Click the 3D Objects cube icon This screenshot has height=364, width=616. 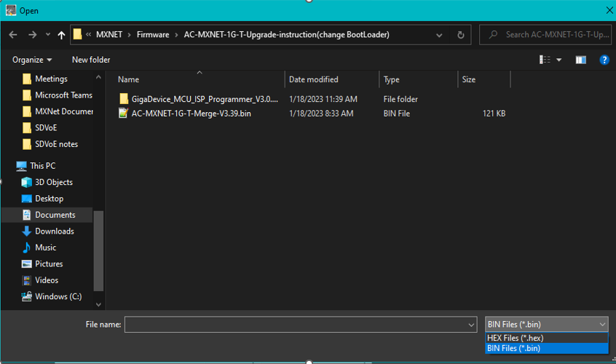pyautogui.click(x=27, y=182)
